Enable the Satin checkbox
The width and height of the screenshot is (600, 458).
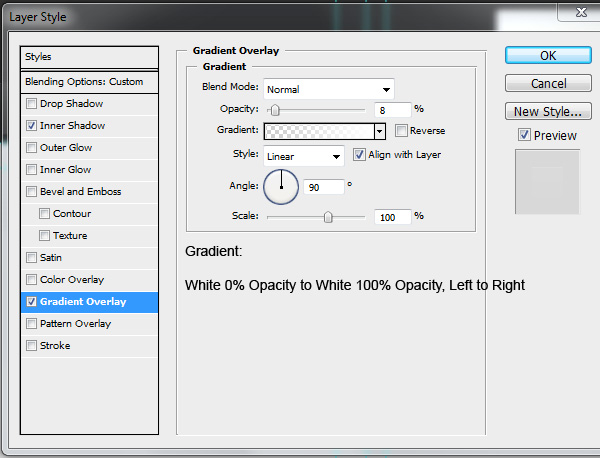click(x=31, y=258)
